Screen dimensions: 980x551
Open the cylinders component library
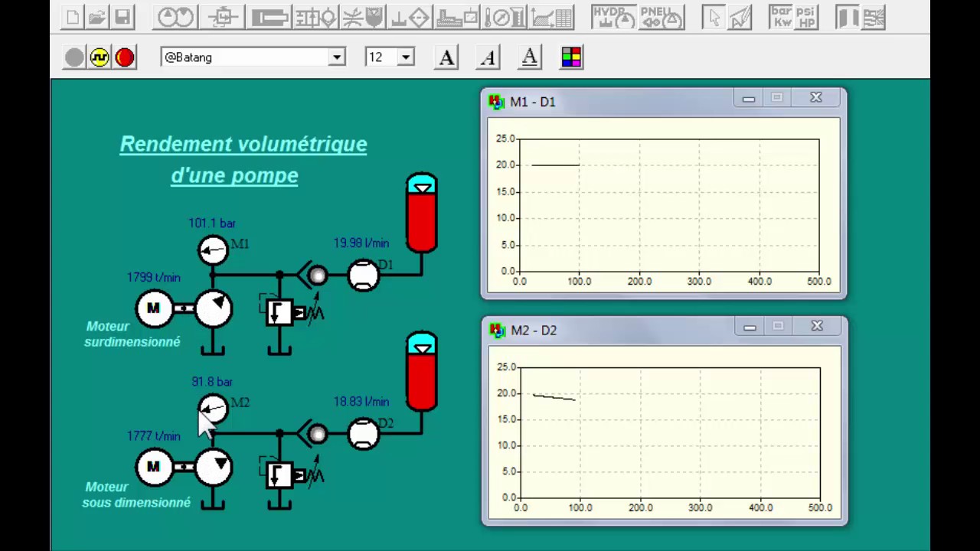pyautogui.click(x=269, y=17)
